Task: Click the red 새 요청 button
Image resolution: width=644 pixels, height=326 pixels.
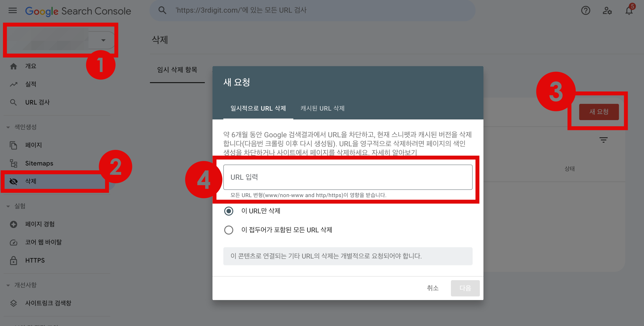Action: pyautogui.click(x=599, y=112)
